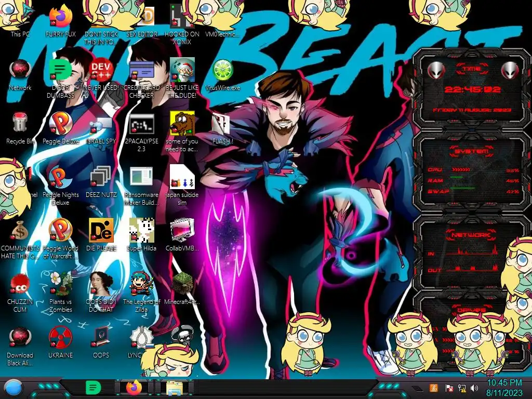The image size is (532, 399).
Task: Open the CollabVMB... monitor icon
Action: (182, 235)
